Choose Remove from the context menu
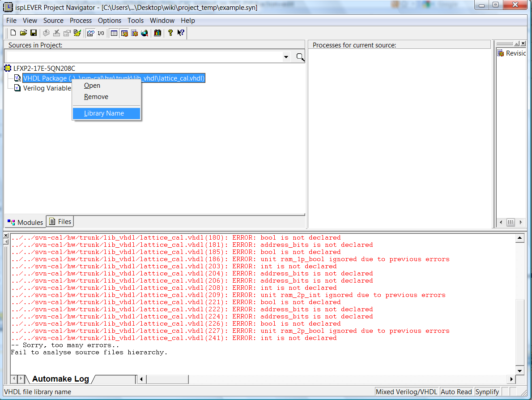 tap(96, 97)
